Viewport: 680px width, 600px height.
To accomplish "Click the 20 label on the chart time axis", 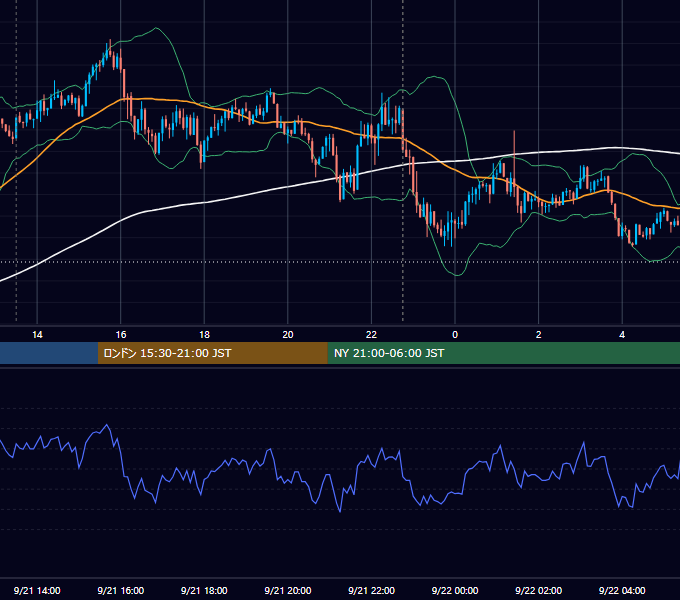I will coord(288,335).
